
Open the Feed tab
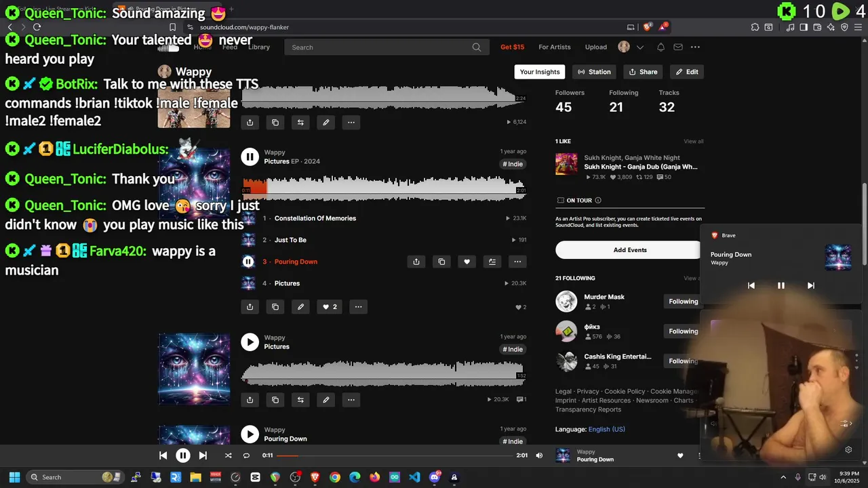click(230, 47)
